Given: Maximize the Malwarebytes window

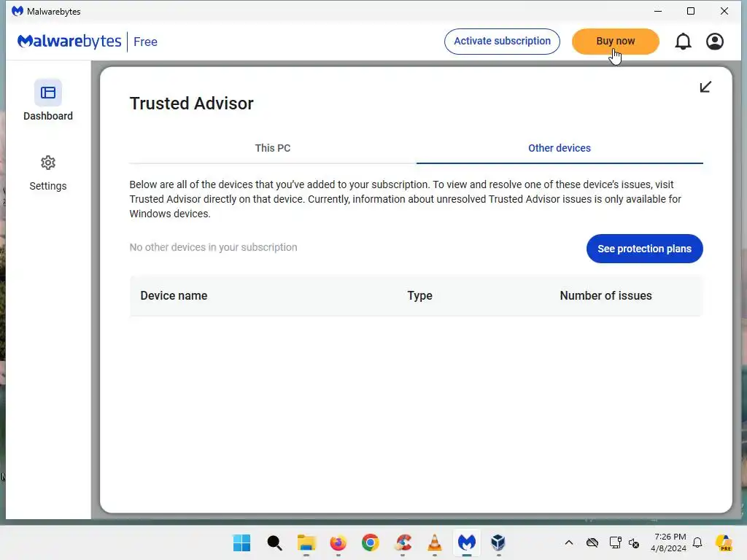Looking at the screenshot, I should 691,11.
